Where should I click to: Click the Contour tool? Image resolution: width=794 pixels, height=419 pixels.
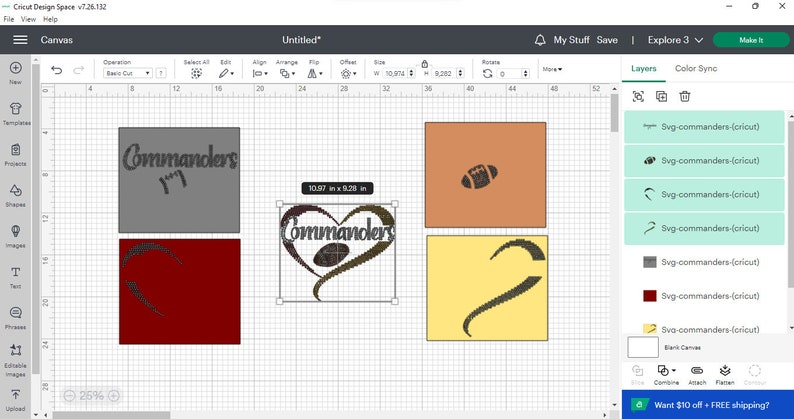[755, 374]
